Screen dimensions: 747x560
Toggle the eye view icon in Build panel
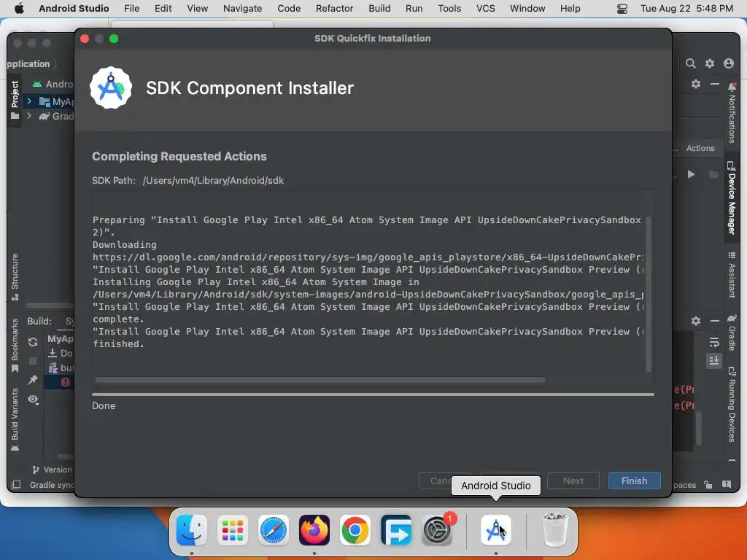click(32, 399)
